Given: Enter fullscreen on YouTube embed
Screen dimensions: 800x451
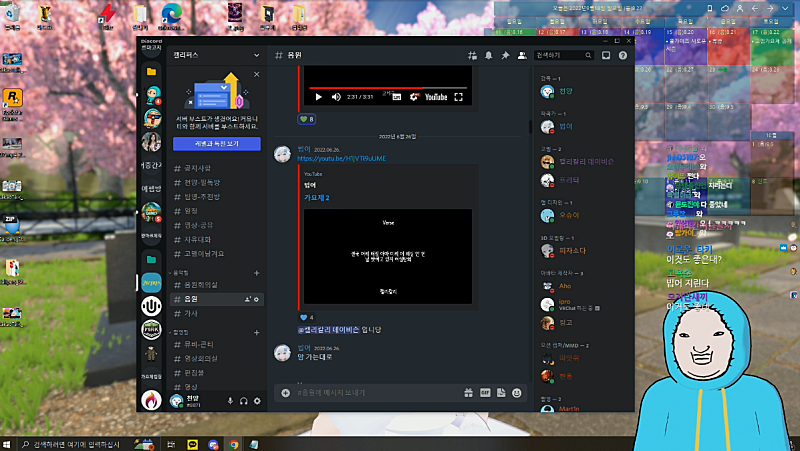Looking at the screenshot, I should (x=458, y=97).
